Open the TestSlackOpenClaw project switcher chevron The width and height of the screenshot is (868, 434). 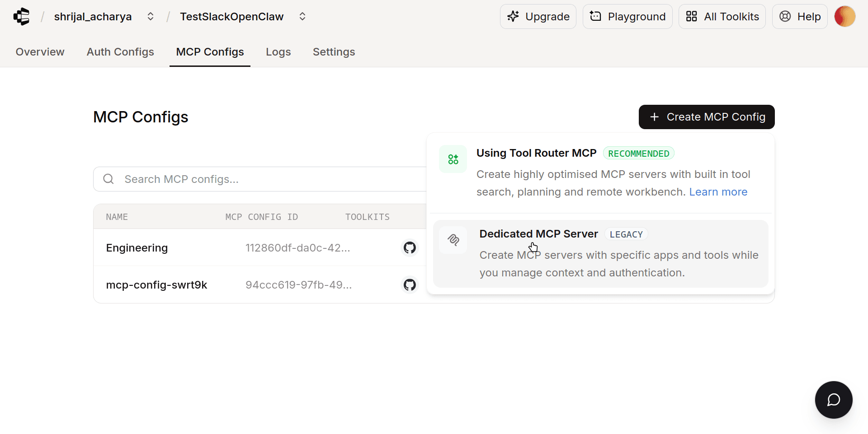pos(302,17)
